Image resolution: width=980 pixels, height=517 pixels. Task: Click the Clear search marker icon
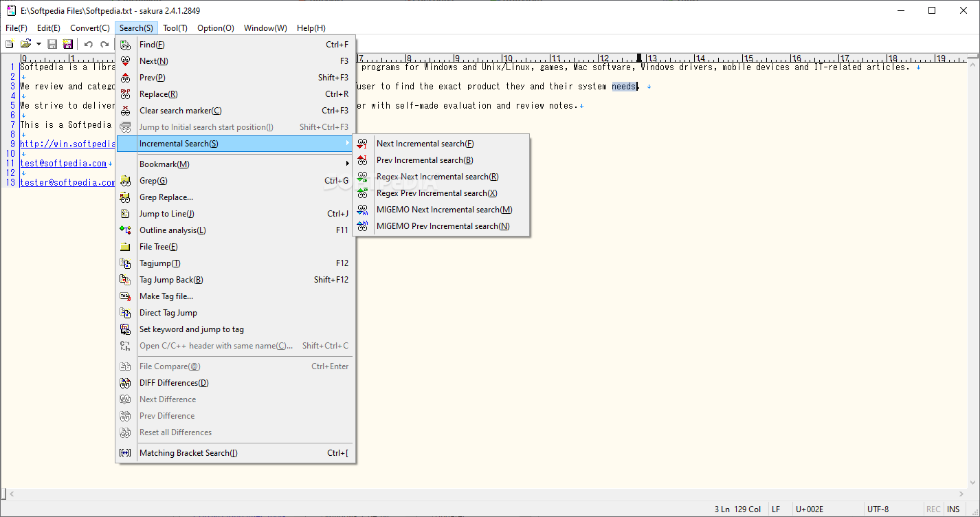coord(125,111)
